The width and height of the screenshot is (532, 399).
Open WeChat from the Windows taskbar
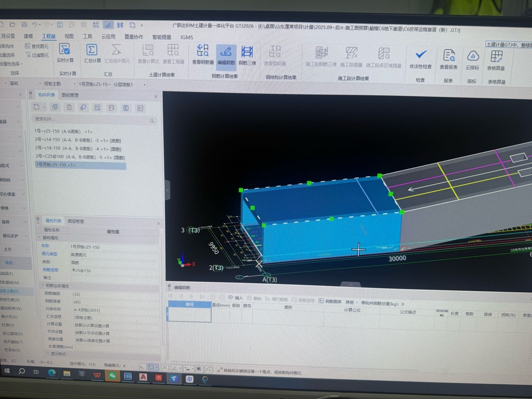112,375
